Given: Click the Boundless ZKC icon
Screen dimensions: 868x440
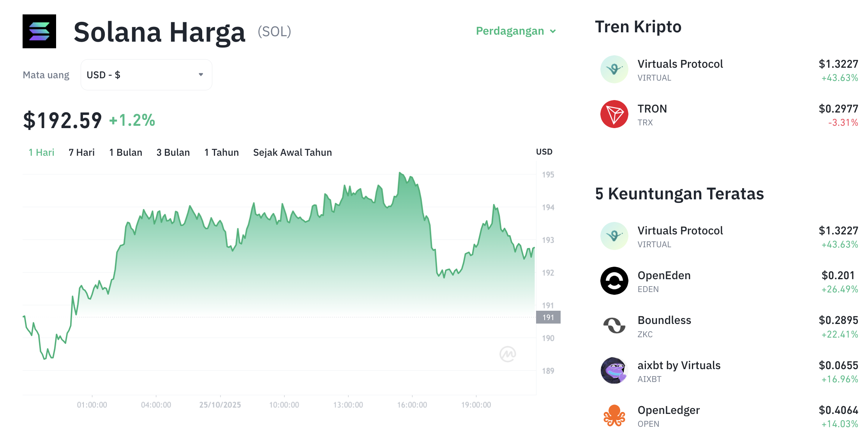Looking at the screenshot, I should [614, 326].
